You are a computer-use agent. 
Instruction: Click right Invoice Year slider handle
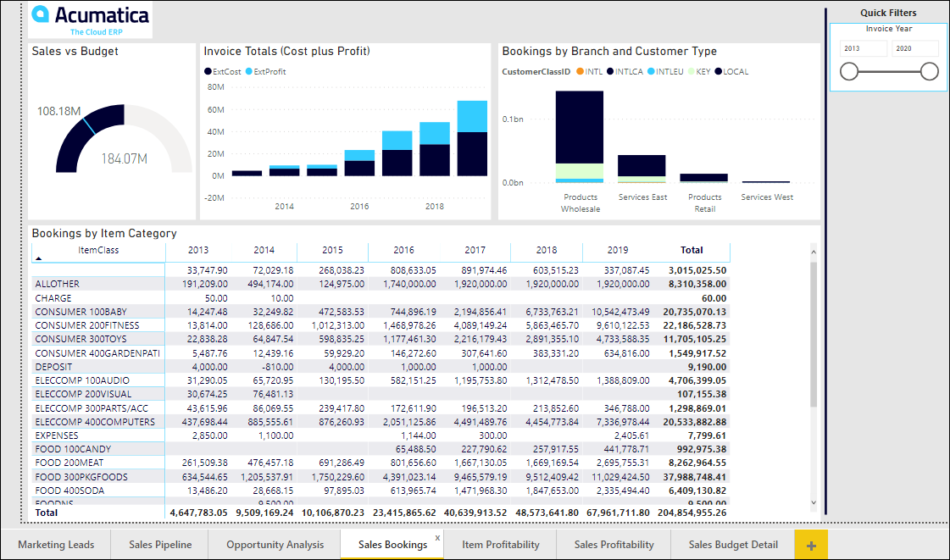pos(929,72)
